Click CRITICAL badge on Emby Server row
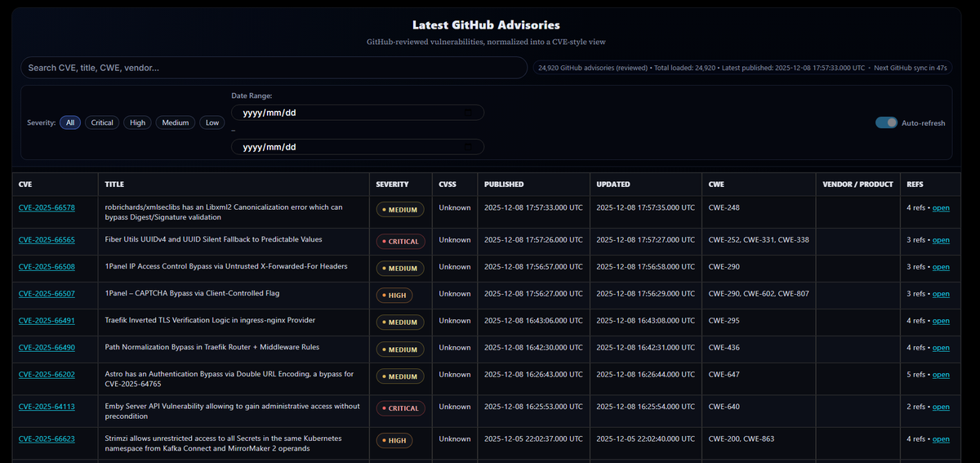Image resolution: width=980 pixels, height=463 pixels. tap(400, 408)
